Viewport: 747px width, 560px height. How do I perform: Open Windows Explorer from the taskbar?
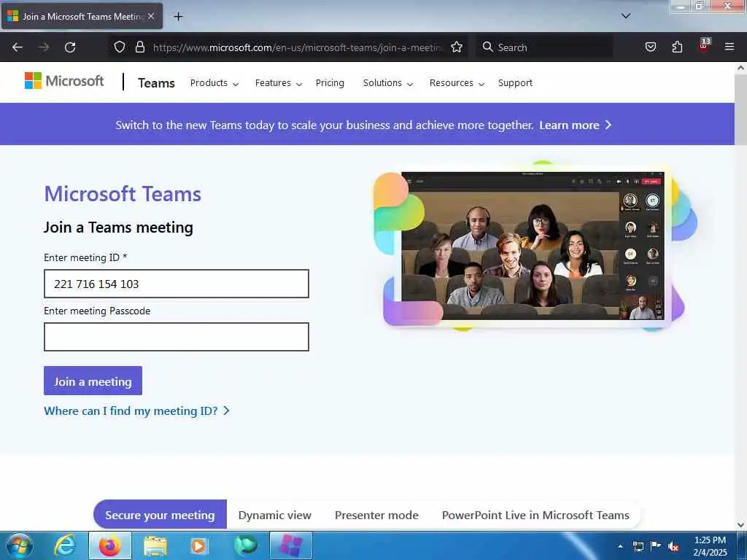click(x=155, y=546)
